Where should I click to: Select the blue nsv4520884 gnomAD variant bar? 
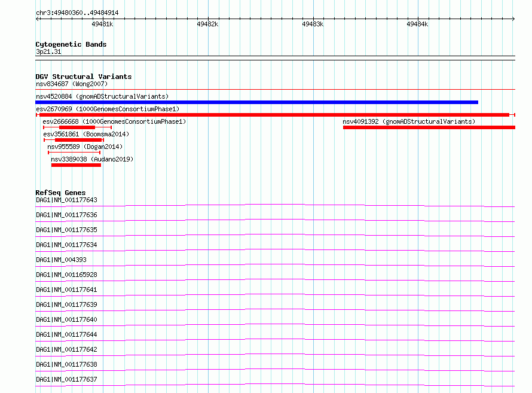(x=257, y=102)
